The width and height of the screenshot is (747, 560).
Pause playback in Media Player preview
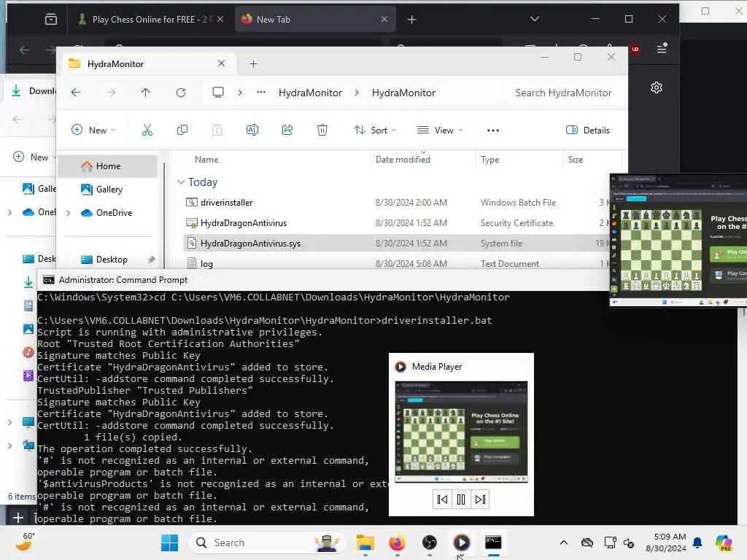461,499
